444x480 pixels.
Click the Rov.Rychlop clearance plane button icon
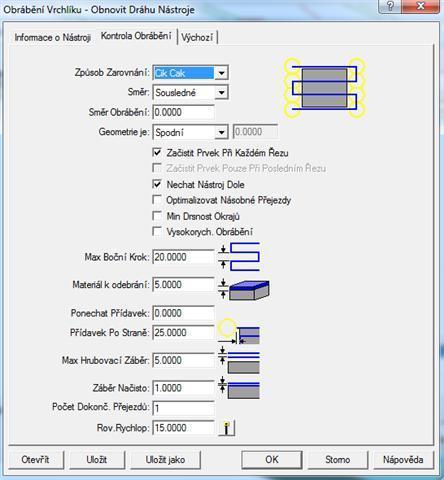point(227,428)
